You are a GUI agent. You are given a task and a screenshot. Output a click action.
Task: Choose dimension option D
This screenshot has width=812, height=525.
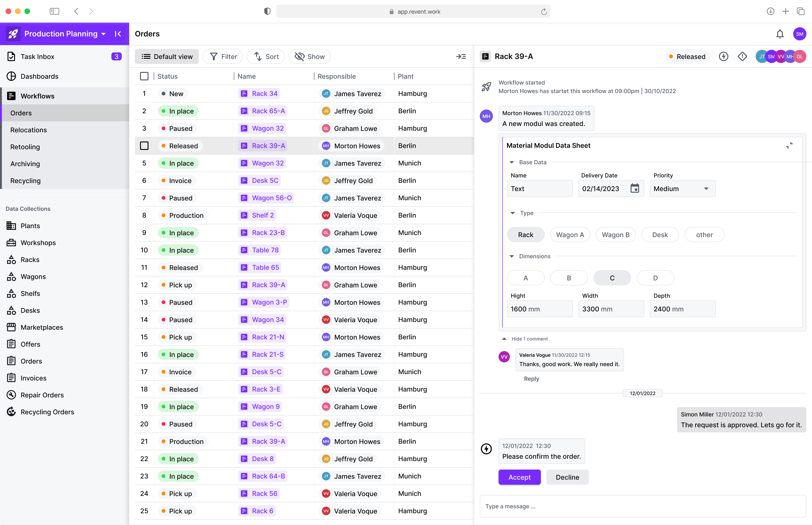655,278
